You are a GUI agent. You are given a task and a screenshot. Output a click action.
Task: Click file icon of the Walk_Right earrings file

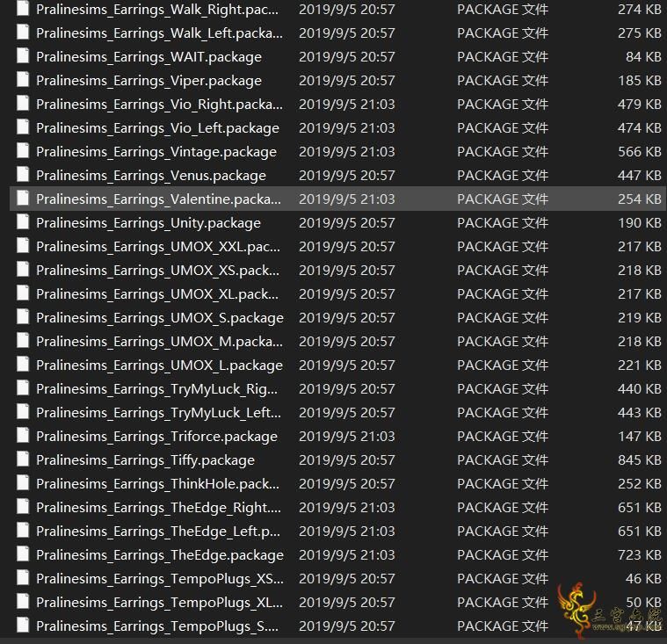[x=23, y=9]
